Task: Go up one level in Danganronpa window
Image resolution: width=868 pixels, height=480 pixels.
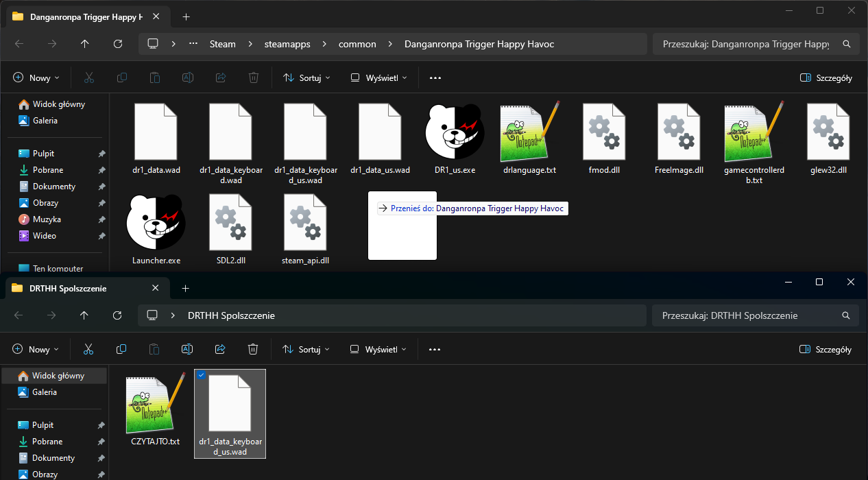Action: (84, 44)
